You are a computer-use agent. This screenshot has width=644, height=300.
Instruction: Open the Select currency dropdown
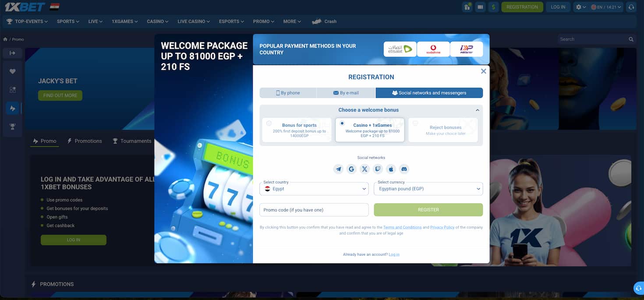tap(428, 189)
